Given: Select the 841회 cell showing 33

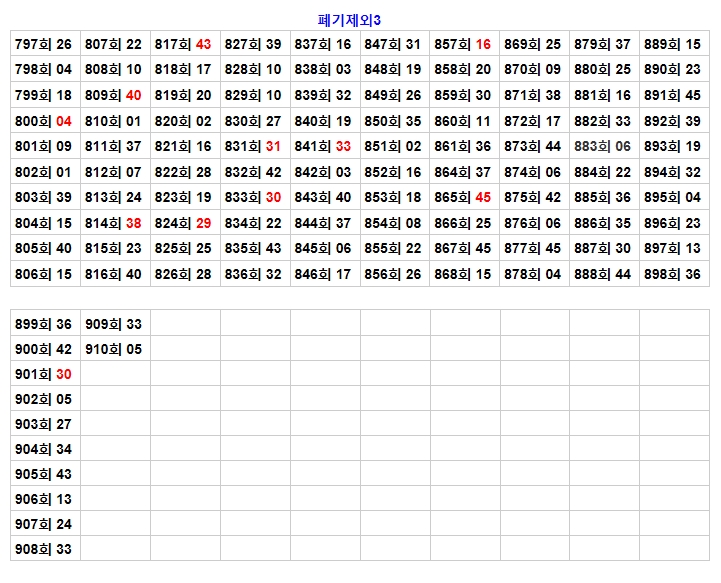Looking at the screenshot, I should pos(324,146).
